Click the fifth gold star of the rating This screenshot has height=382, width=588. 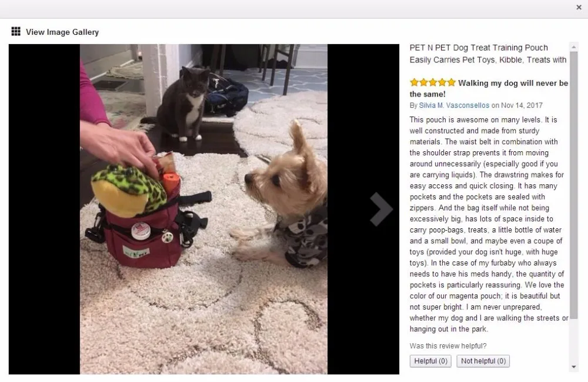451,82
